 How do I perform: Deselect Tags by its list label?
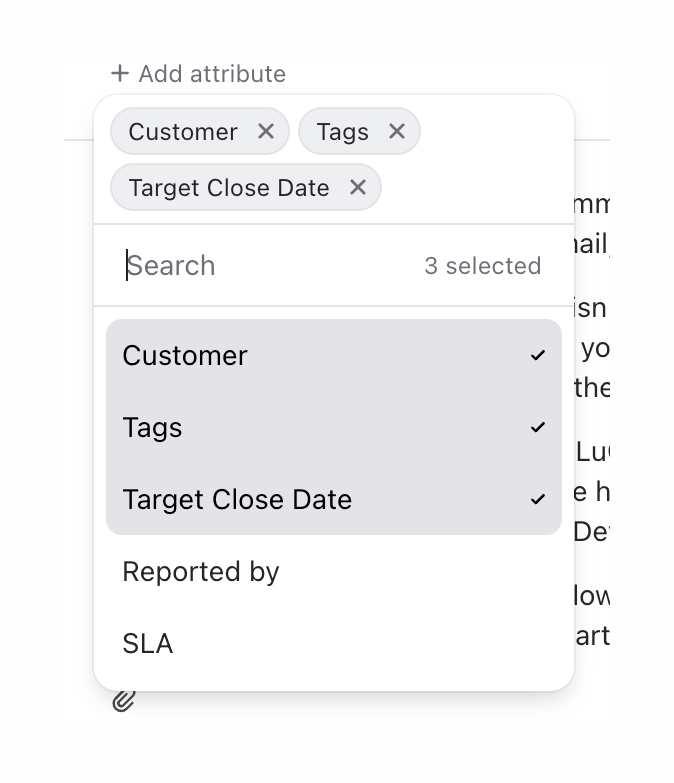152,427
